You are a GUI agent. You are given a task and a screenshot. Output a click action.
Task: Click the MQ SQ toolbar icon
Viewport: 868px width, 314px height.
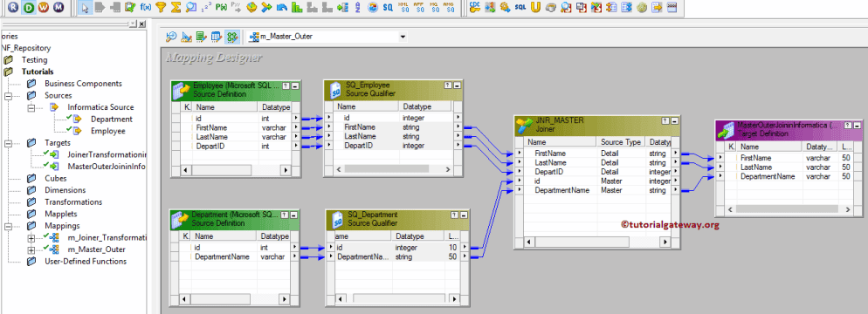click(435, 7)
